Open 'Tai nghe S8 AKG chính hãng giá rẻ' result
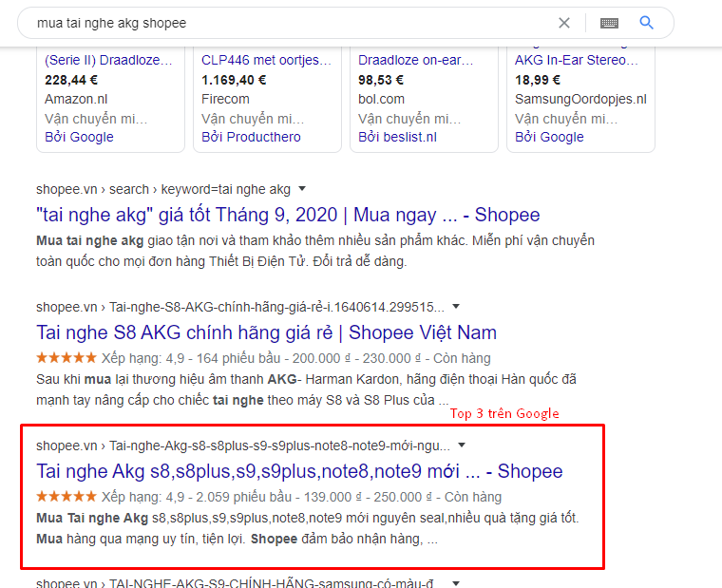 266,332
